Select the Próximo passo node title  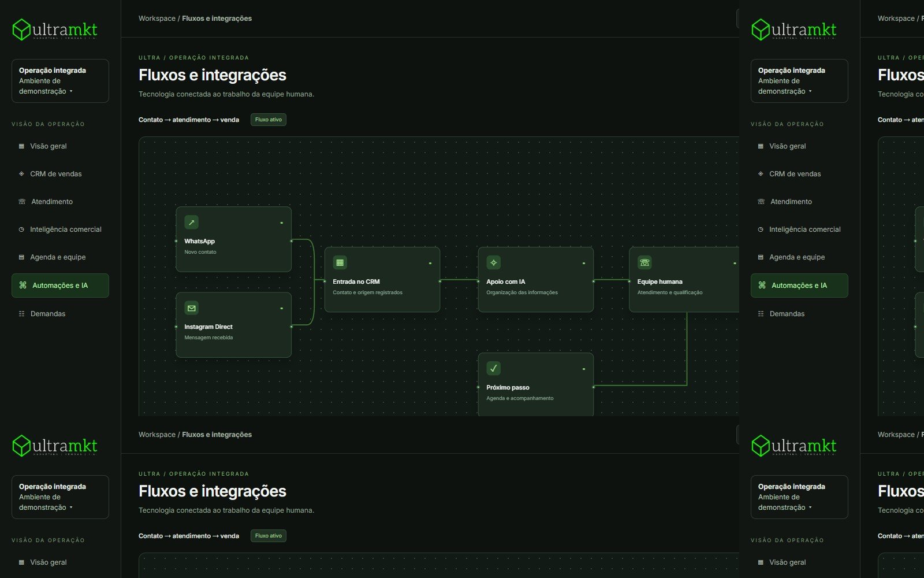(x=508, y=388)
